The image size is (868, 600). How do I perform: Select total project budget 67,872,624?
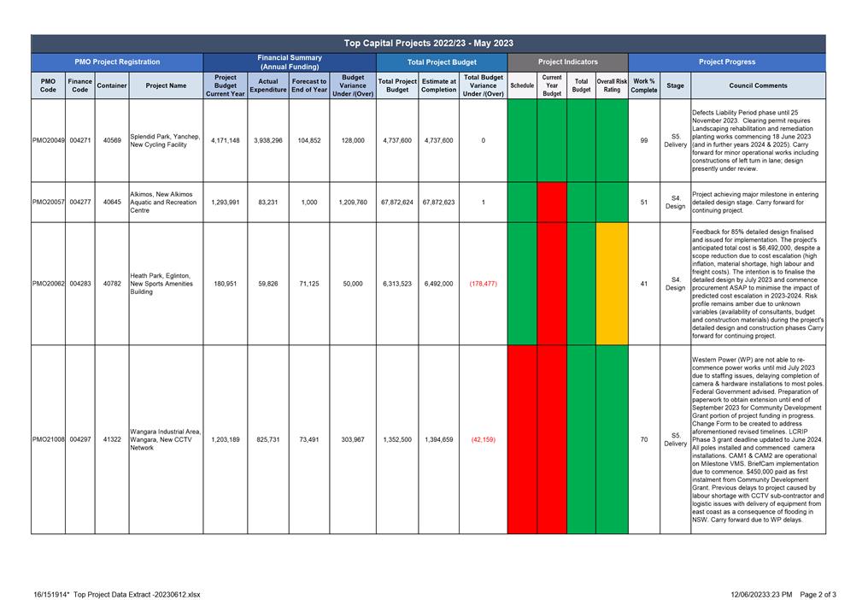(x=397, y=203)
